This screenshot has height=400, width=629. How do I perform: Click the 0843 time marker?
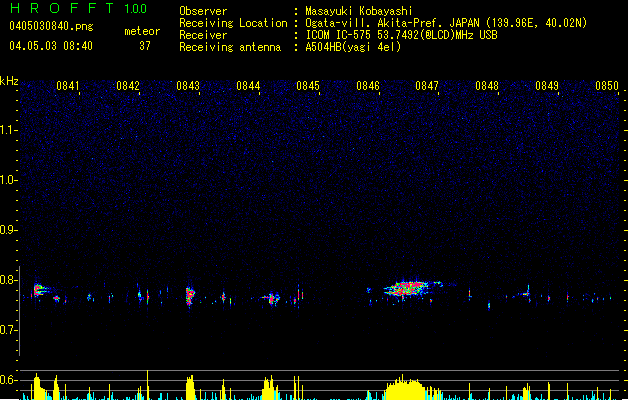(x=188, y=86)
